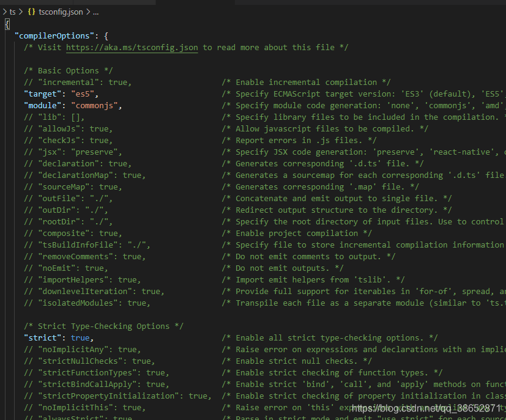Screen dimensions: 506x420
Task: Click the commented "sourceMap" option
Action: tap(73, 186)
